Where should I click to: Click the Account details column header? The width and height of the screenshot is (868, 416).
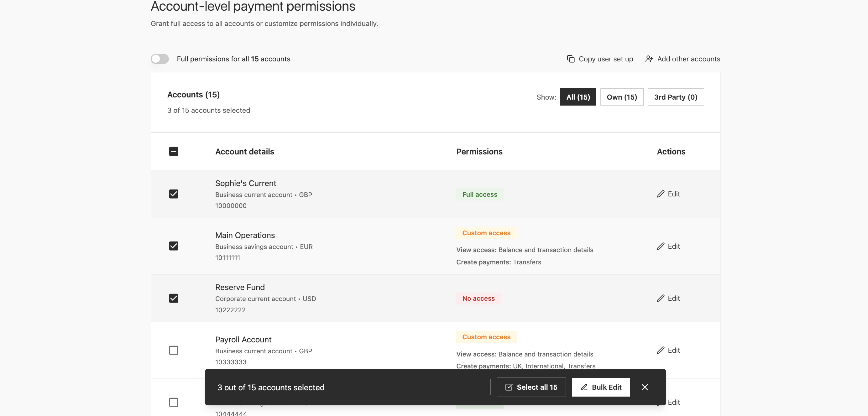coord(245,152)
